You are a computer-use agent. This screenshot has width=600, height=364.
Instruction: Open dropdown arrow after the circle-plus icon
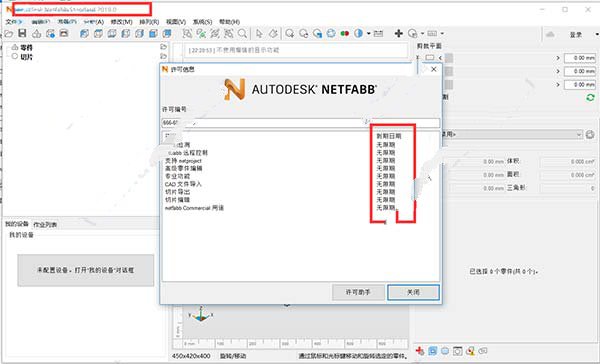[x=422, y=34]
